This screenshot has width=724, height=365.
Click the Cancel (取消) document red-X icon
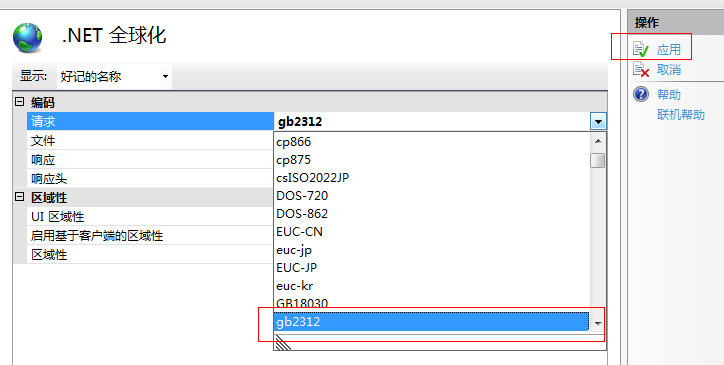click(641, 70)
